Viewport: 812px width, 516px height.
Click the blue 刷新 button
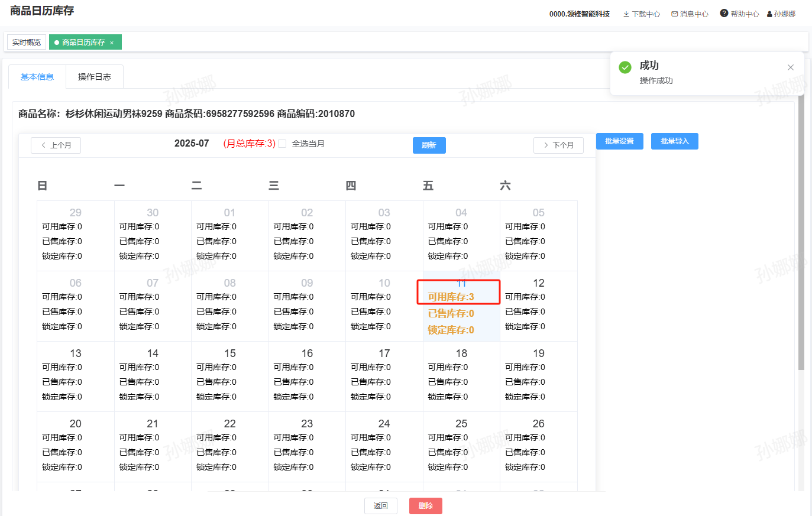(x=429, y=145)
